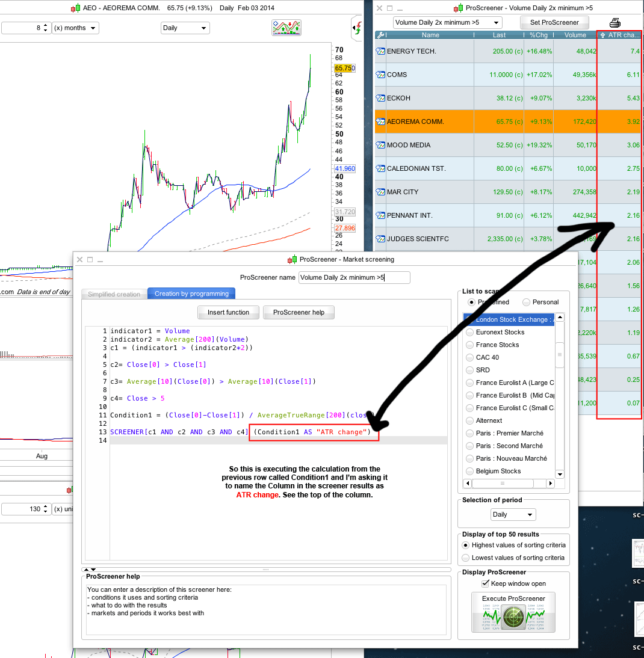Click into the ProScreener name text field
The width and height of the screenshot is (644, 658).
coord(354,277)
